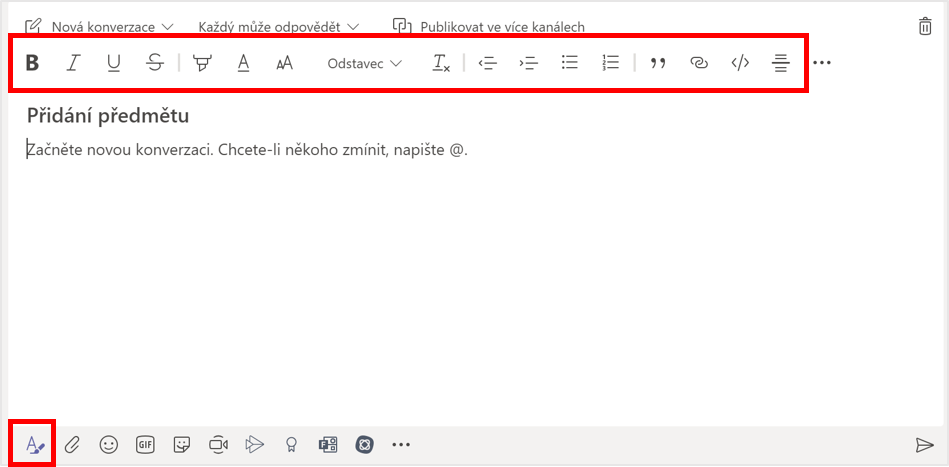Insert a bulleted list
This screenshot has width=949, height=467.
pos(570,63)
